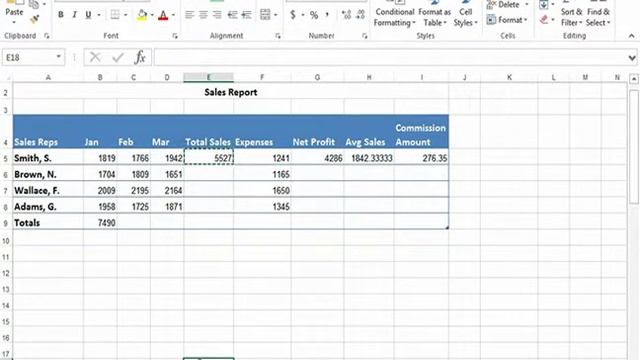Open the Name Box dropdown arrow
This screenshot has height=360, width=640.
(59, 57)
